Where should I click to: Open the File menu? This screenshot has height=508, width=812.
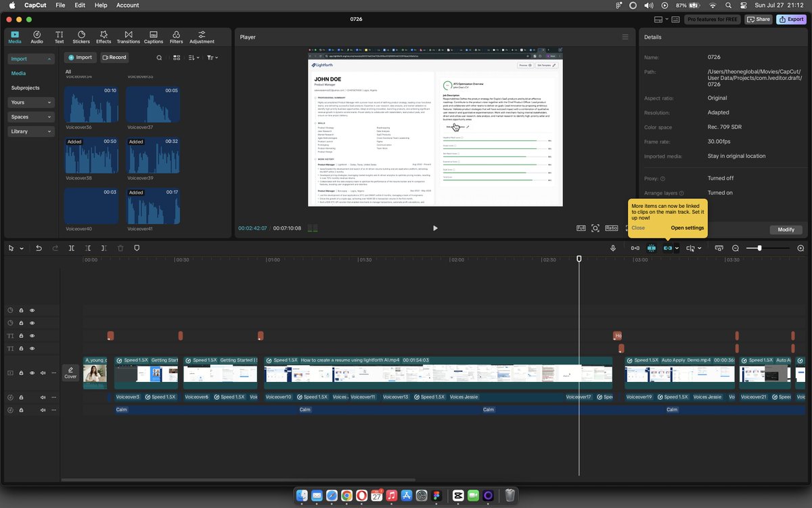tap(60, 5)
